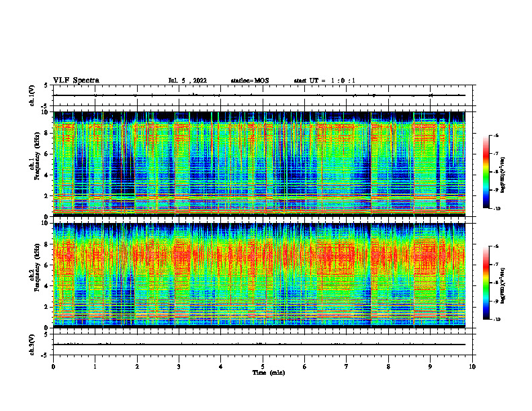The width and height of the screenshot is (532, 411).
Task: Click the "VLF Spectra" plot title
Action: (76, 81)
